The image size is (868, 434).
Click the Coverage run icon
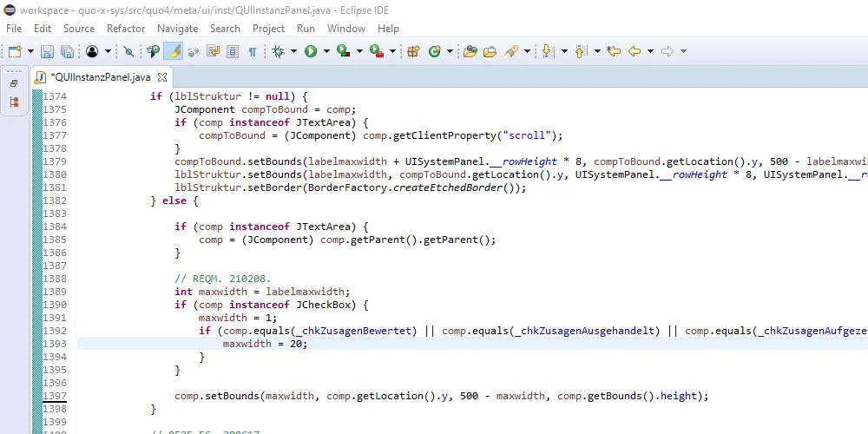(343, 51)
